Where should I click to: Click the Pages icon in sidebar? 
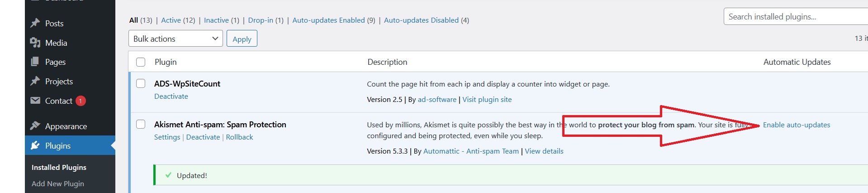point(35,62)
